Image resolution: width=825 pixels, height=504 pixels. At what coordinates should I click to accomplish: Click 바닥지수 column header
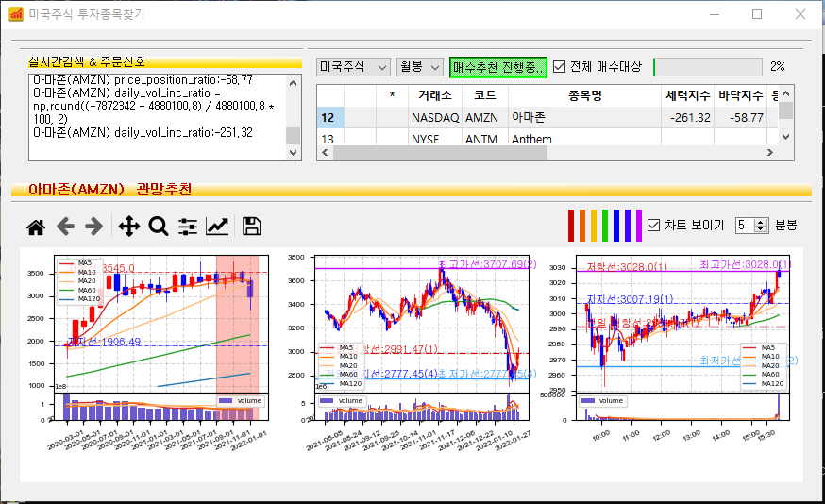741,95
